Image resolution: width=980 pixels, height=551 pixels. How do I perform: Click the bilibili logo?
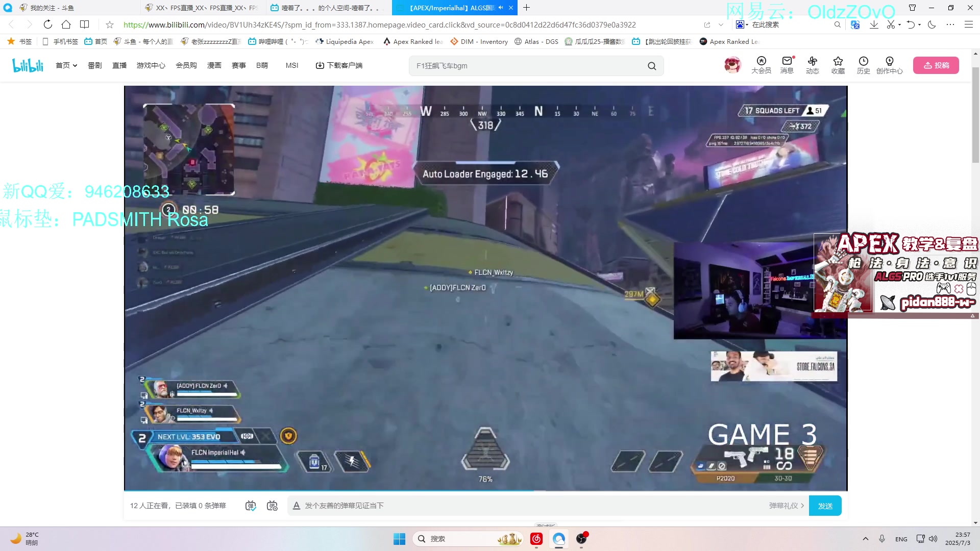coord(28,65)
